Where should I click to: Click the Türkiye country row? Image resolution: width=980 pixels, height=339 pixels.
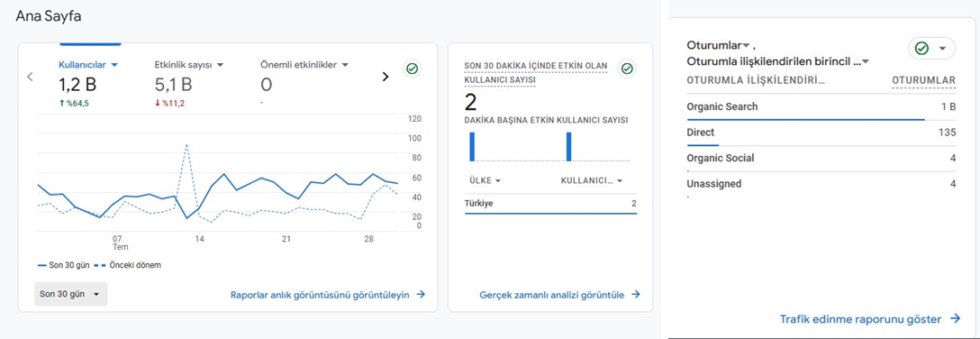550,203
